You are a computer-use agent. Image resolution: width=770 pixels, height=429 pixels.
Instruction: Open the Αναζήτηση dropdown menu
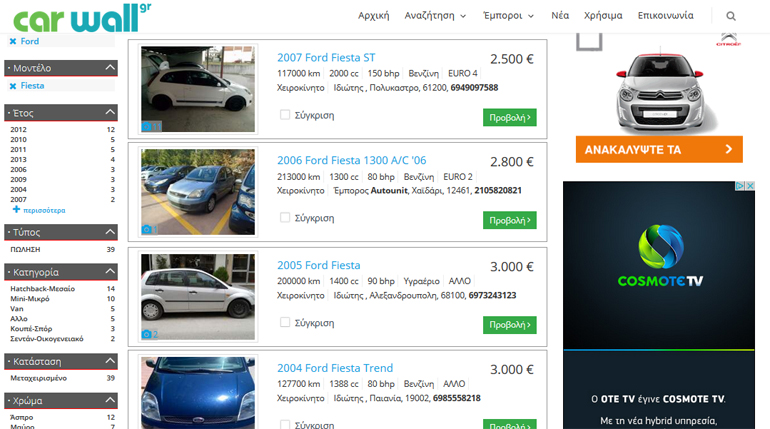click(x=435, y=16)
